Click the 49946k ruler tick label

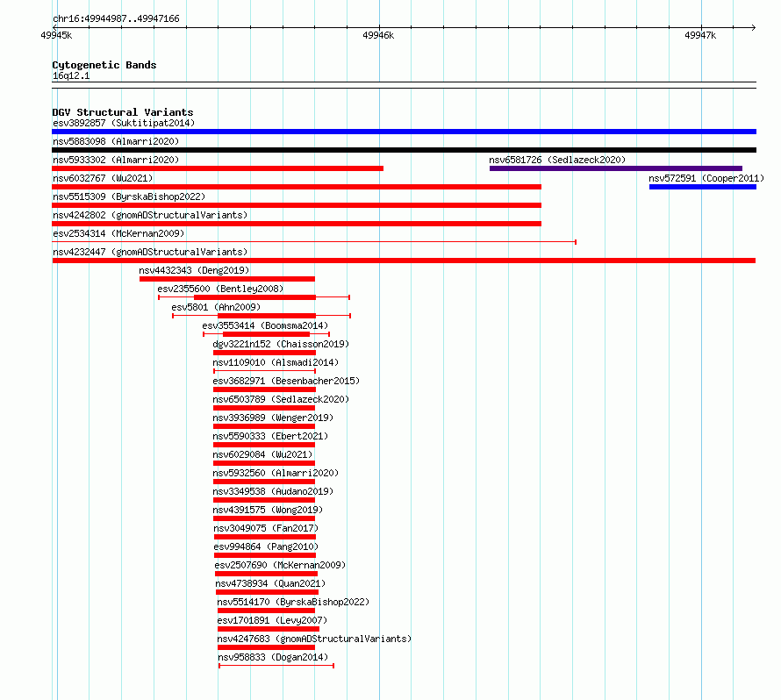tap(378, 35)
